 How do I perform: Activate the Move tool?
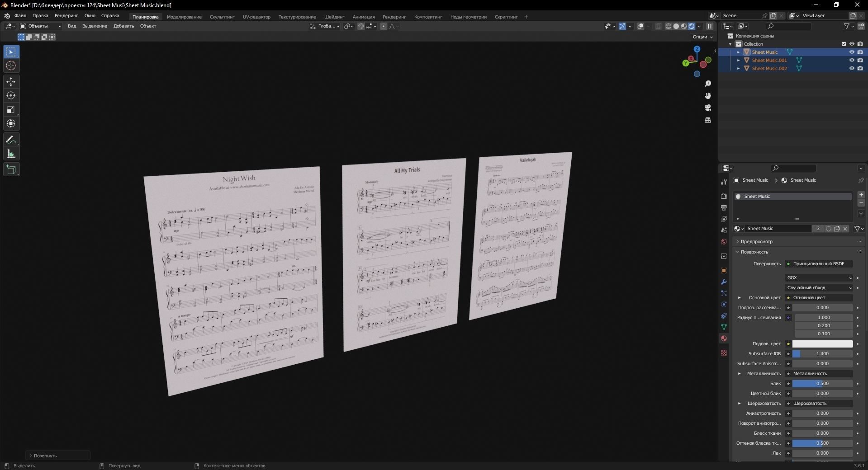coord(11,82)
